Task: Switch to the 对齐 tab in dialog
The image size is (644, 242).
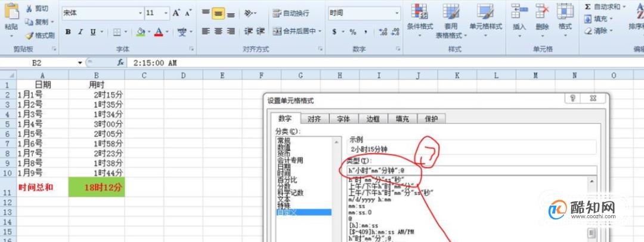Action: tap(314, 119)
